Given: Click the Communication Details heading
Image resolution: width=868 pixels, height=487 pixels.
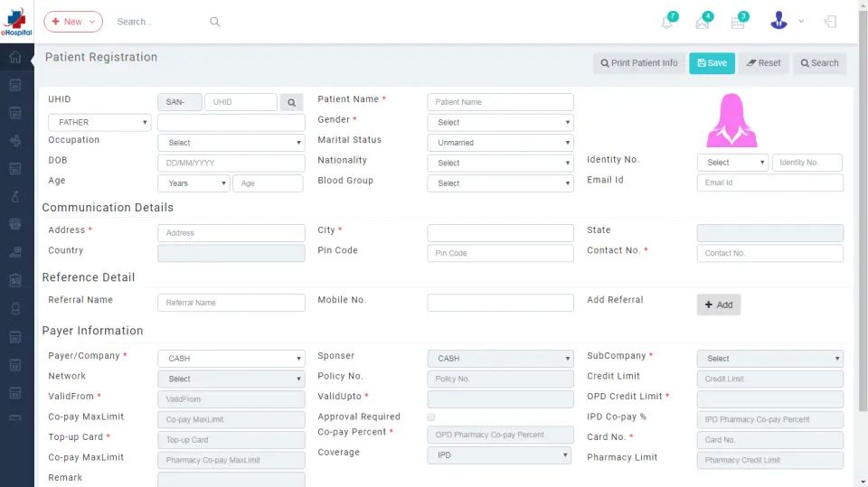Looking at the screenshot, I should (108, 208).
